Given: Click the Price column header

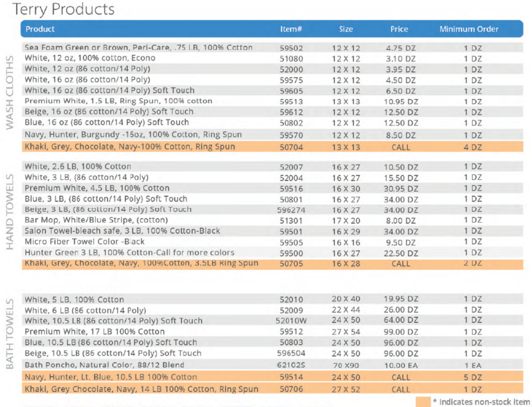Looking at the screenshot, I should click(399, 29).
